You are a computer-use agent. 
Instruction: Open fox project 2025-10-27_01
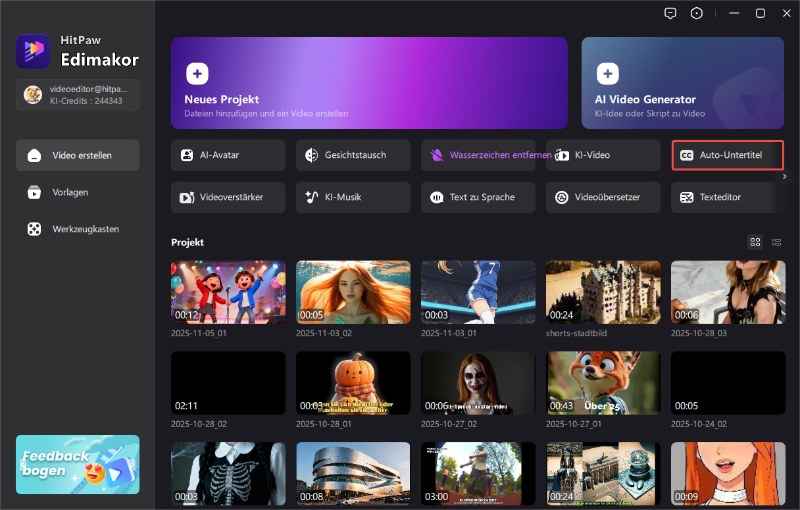pyautogui.click(x=603, y=383)
